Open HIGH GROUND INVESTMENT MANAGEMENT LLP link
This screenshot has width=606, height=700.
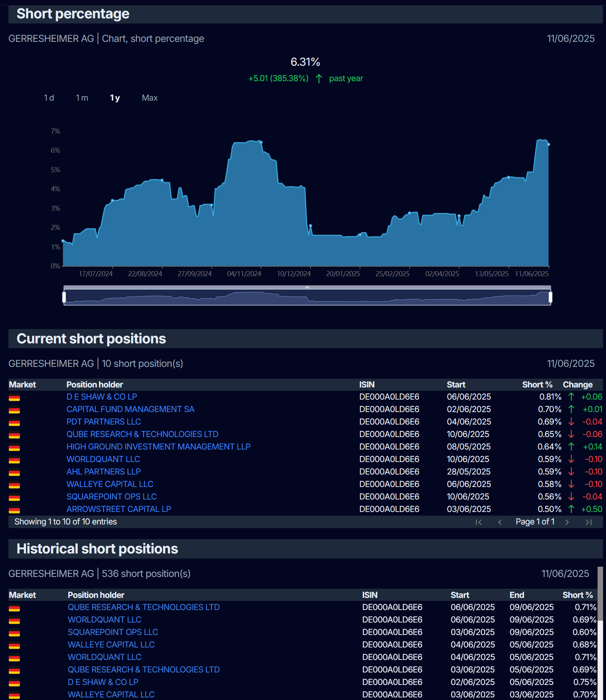pos(159,447)
